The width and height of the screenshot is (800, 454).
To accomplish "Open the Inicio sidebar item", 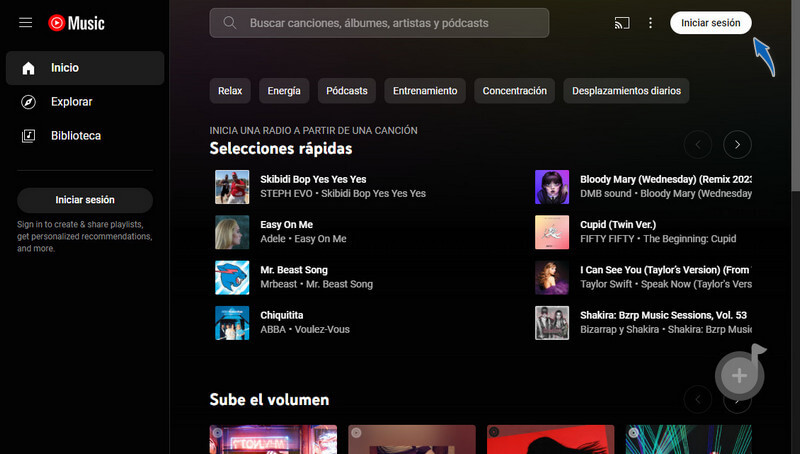I will [85, 68].
